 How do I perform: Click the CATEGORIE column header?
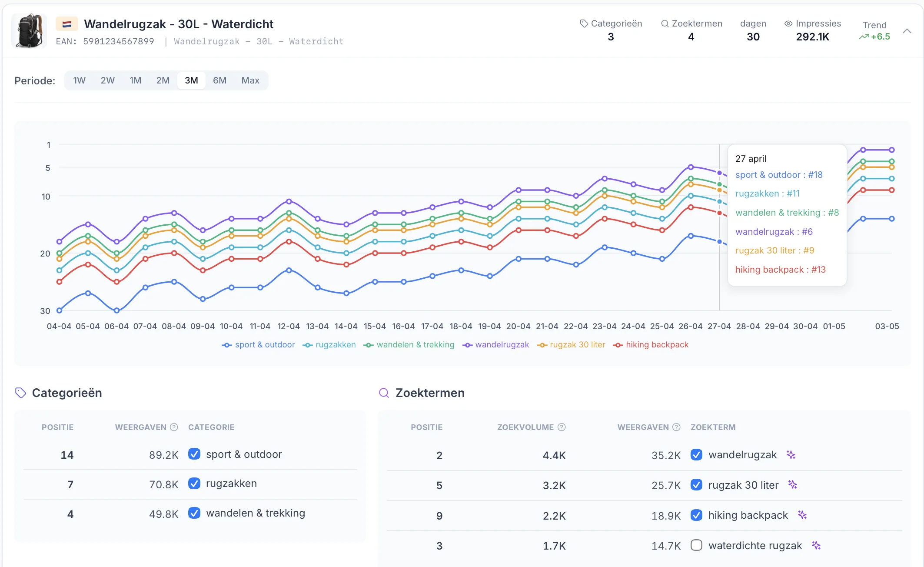[x=211, y=427]
